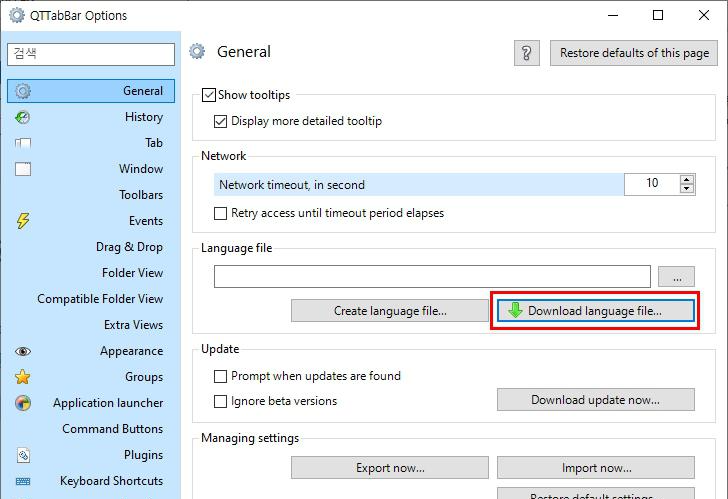728x499 pixels.
Task: Click the Window icon in sidebar
Action: pyautogui.click(x=23, y=169)
